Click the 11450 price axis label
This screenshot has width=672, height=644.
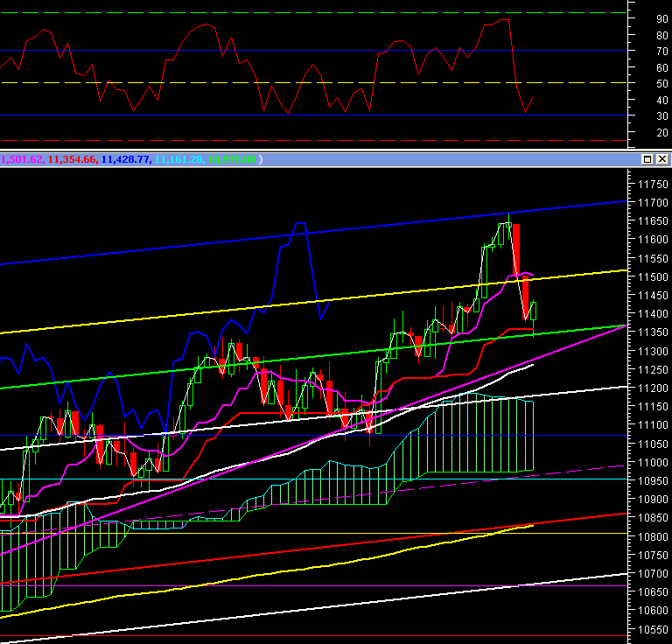653,296
